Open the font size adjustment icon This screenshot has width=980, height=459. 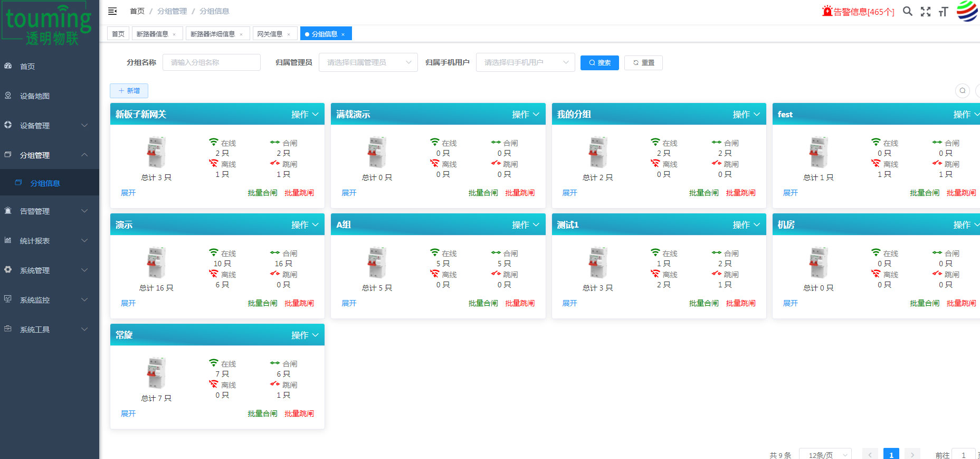(944, 12)
